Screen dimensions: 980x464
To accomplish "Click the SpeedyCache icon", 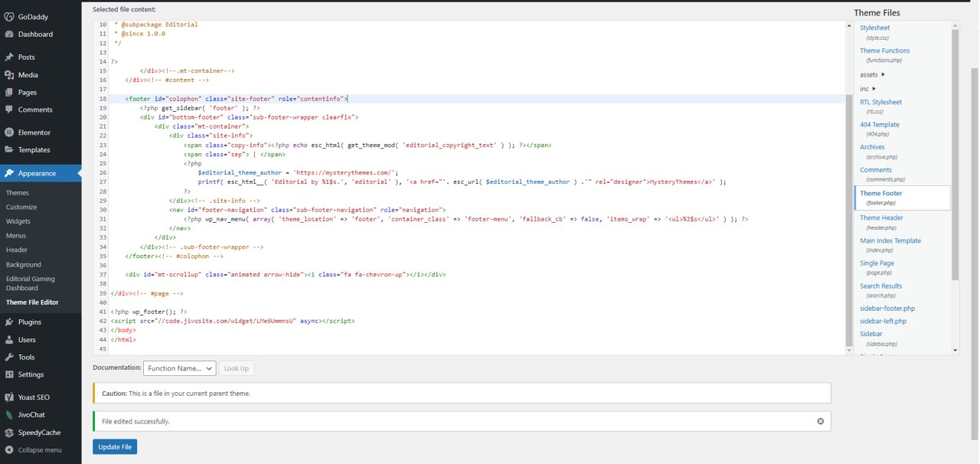I will (8, 433).
